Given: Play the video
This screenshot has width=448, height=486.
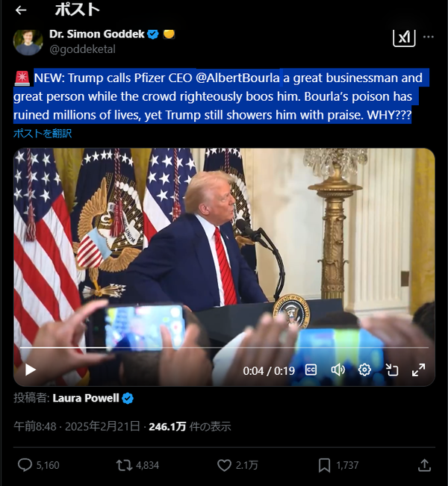Looking at the screenshot, I should click(31, 370).
